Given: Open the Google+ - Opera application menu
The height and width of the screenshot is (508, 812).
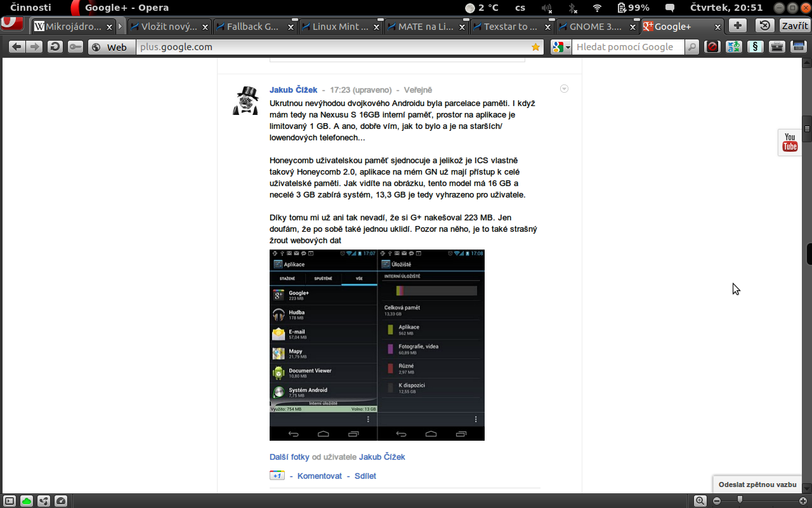Looking at the screenshot, I should 119,8.
